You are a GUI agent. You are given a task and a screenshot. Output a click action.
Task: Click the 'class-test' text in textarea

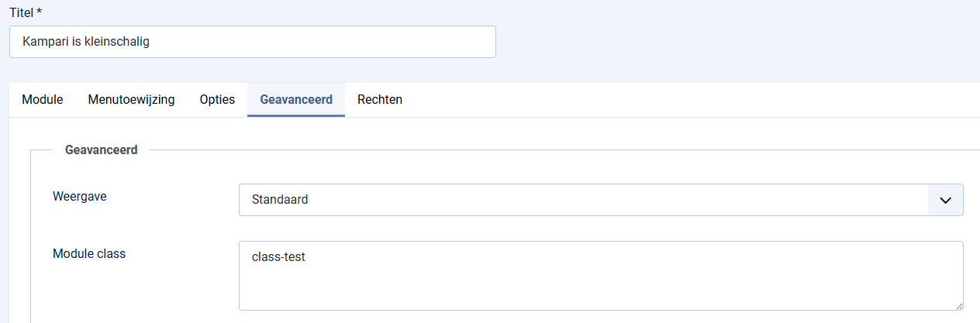pos(278,257)
